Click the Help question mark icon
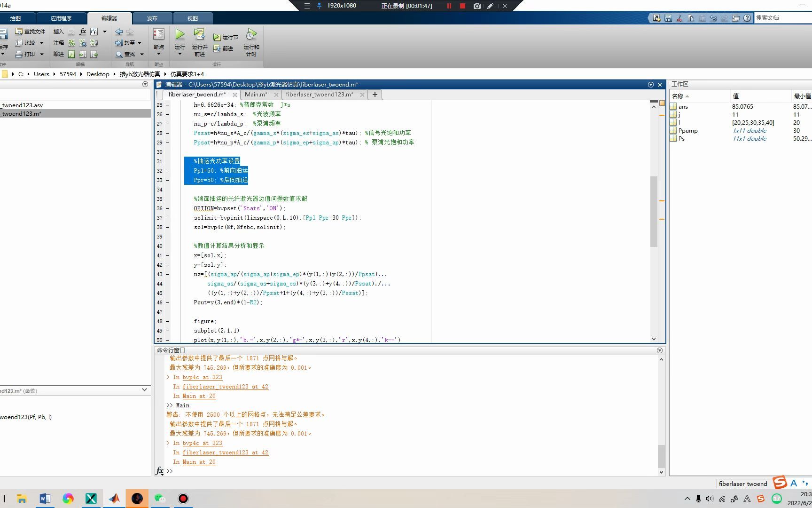This screenshot has height=508, width=812. pos(747,18)
